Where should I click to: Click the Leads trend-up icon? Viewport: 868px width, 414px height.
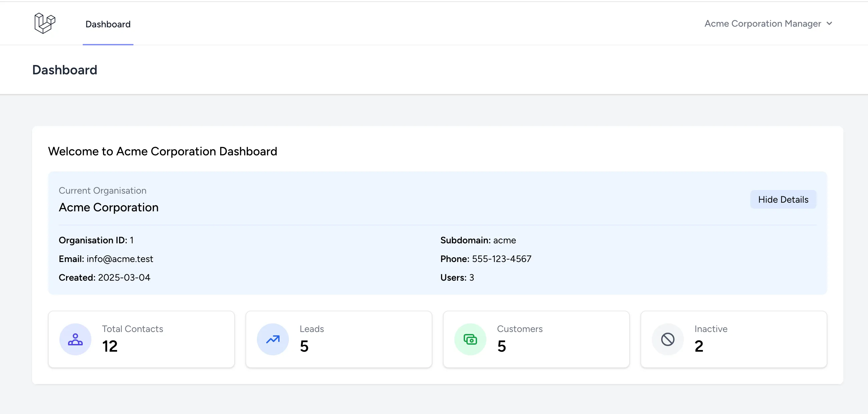(x=273, y=339)
